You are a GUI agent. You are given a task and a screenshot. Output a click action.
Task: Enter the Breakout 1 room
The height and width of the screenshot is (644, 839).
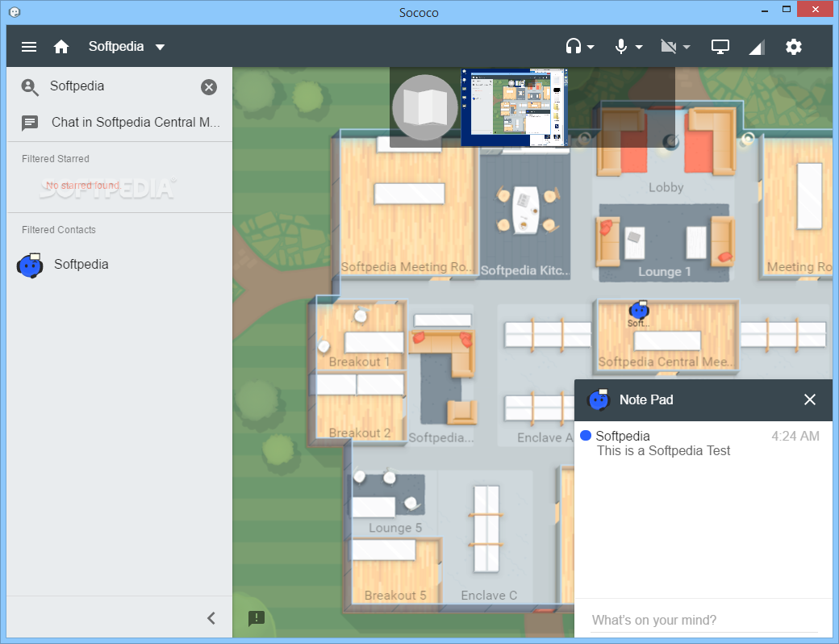coord(360,337)
